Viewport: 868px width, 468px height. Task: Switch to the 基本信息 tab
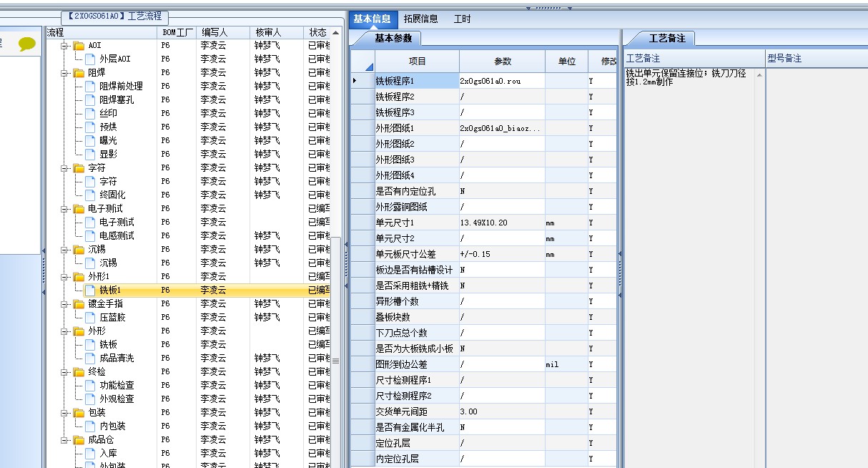pos(372,19)
